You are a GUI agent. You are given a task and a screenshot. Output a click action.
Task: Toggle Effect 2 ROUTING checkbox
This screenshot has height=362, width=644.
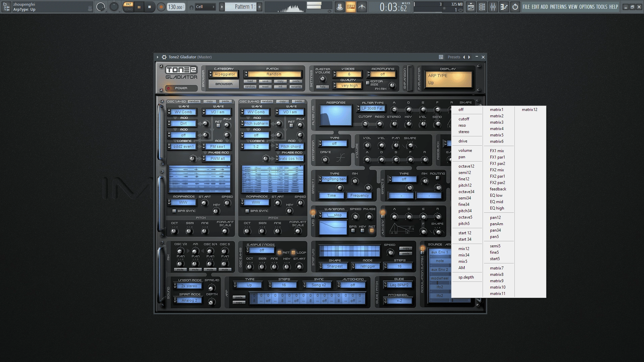[x=437, y=178]
